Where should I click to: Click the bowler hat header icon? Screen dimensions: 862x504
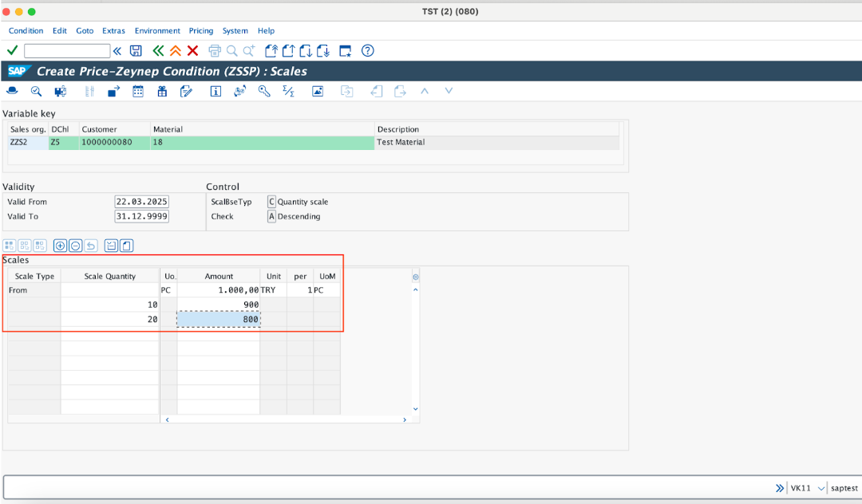(12, 91)
